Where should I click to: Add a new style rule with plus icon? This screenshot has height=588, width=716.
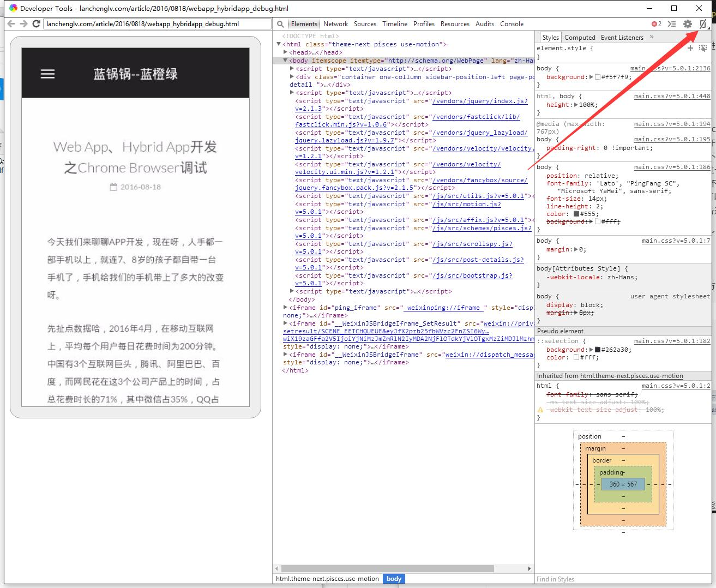click(690, 49)
